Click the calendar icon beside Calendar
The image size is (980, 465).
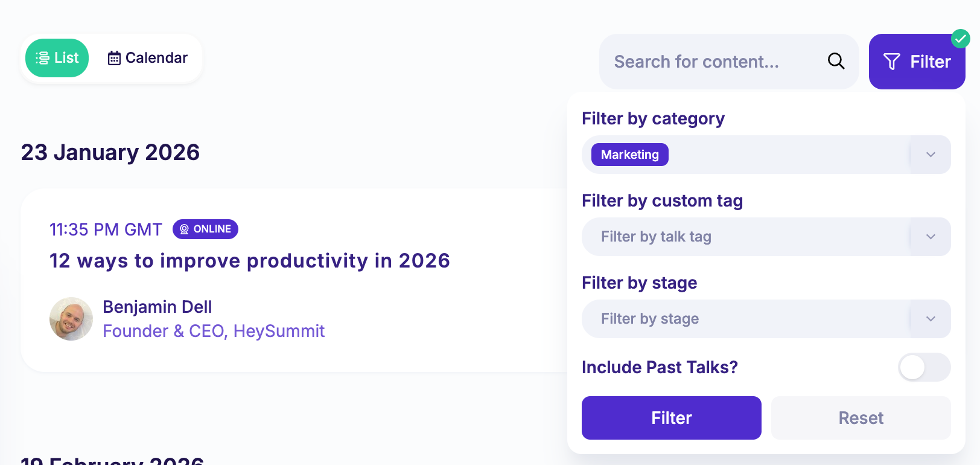point(114,59)
